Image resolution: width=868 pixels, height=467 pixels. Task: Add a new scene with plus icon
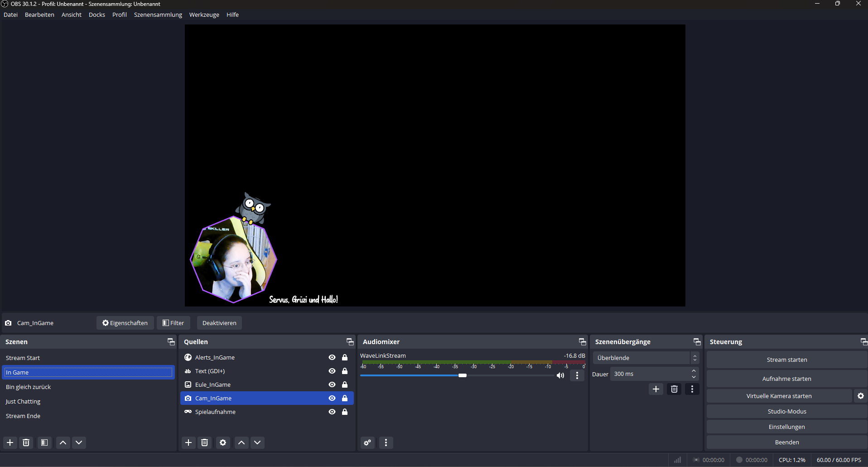pyautogui.click(x=10, y=443)
